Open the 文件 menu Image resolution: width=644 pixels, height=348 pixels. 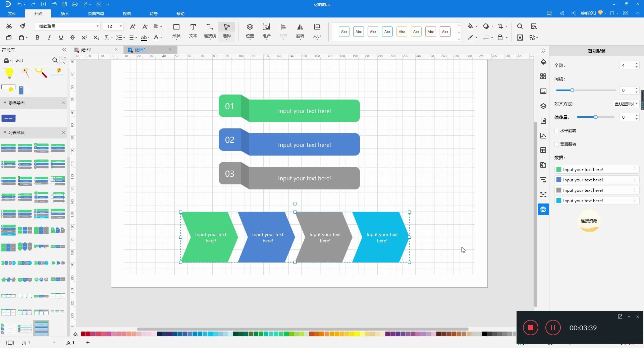(12, 13)
